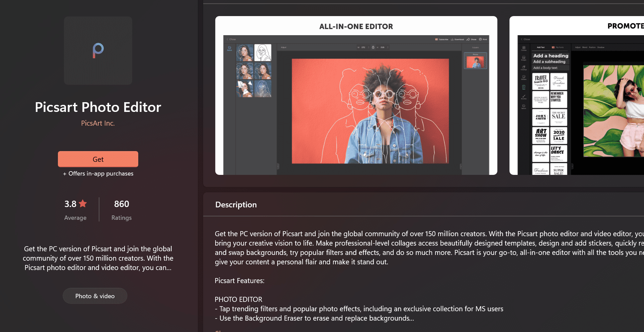Click the PHOTO EDITOR heading in description
644x332 pixels.
click(238, 300)
